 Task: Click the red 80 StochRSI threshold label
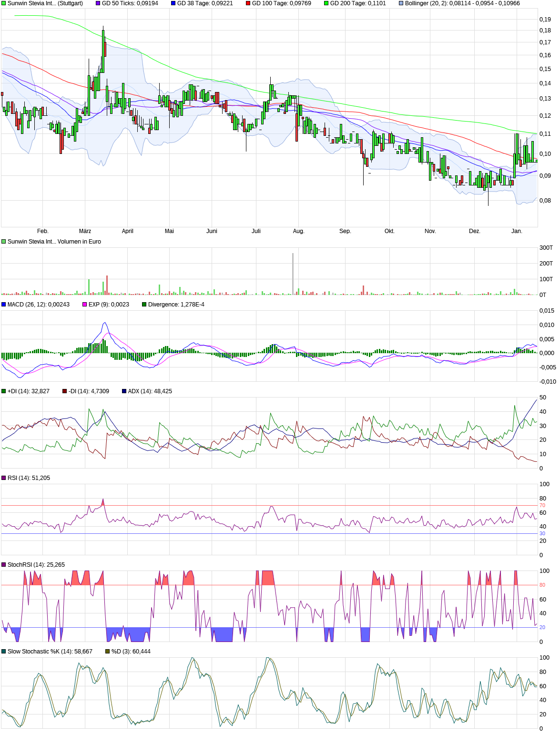(x=542, y=585)
